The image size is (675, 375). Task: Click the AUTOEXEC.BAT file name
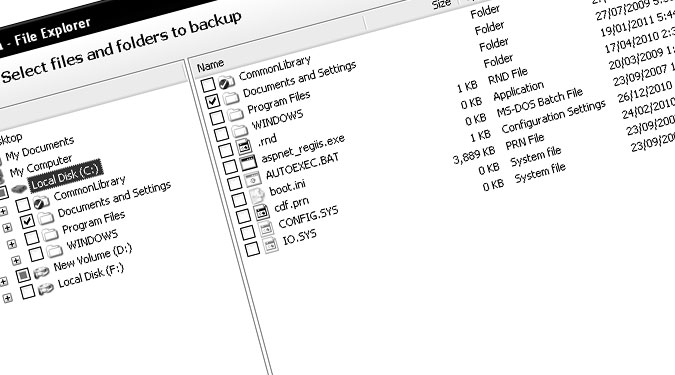coord(302,166)
